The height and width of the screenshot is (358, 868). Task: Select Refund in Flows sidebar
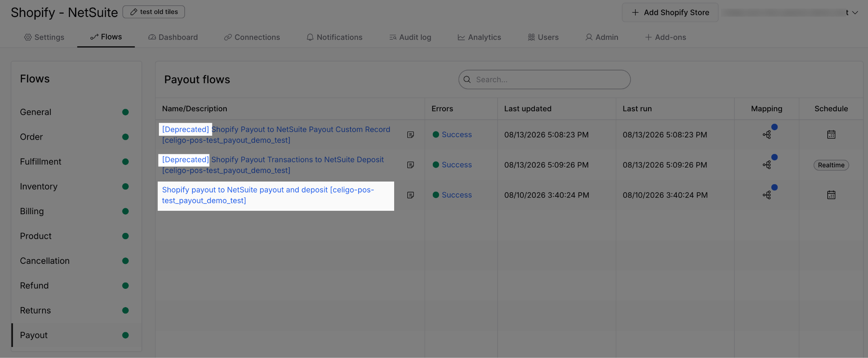pos(76,285)
